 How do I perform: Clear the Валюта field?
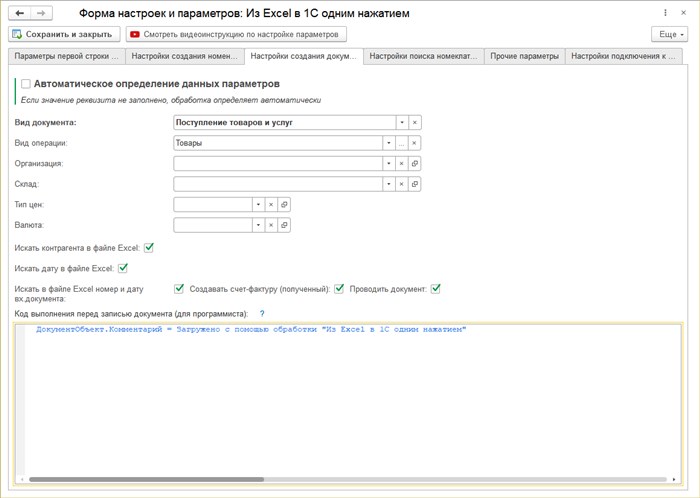point(271,225)
